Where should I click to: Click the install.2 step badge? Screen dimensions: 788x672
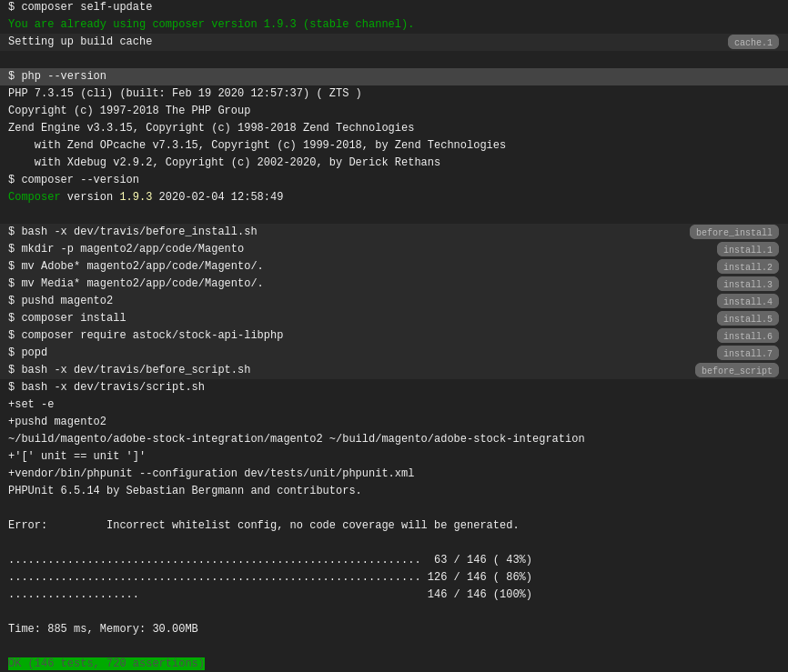tap(747, 266)
